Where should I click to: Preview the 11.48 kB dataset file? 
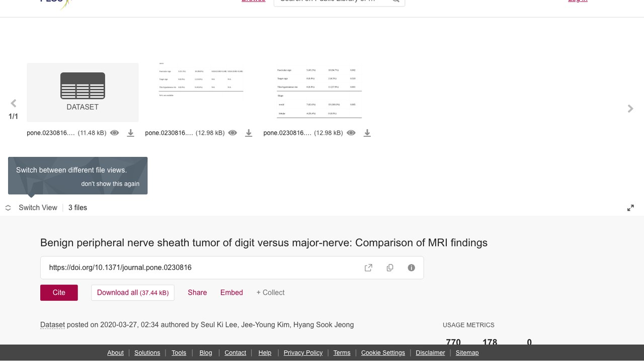(115, 133)
